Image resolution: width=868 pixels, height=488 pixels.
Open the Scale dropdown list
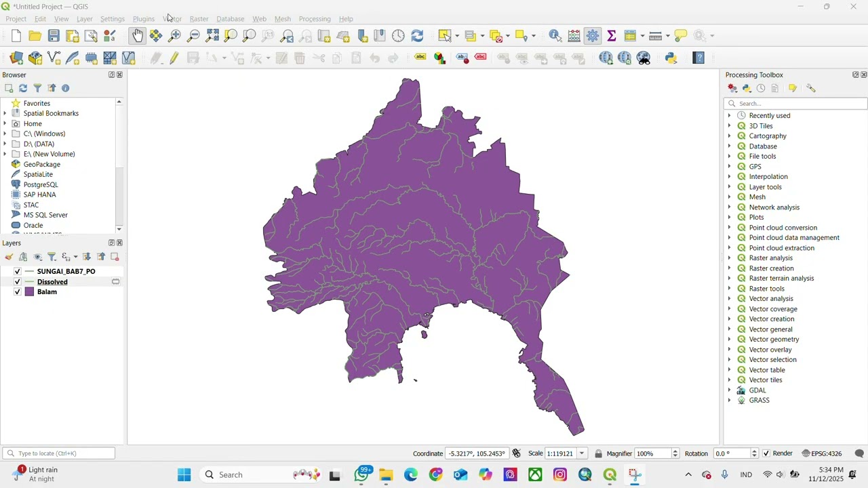click(583, 453)
